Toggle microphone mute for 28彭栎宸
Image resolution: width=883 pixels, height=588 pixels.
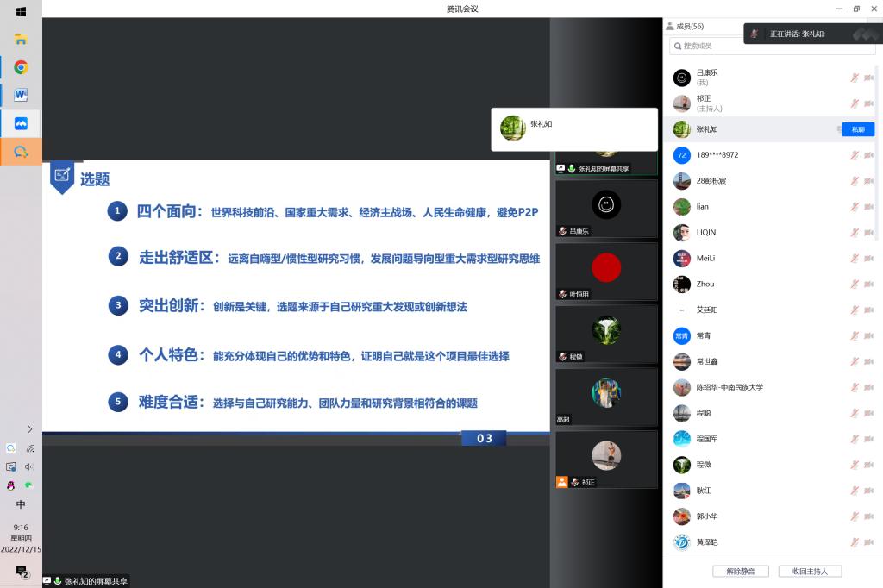pos(855,181)
